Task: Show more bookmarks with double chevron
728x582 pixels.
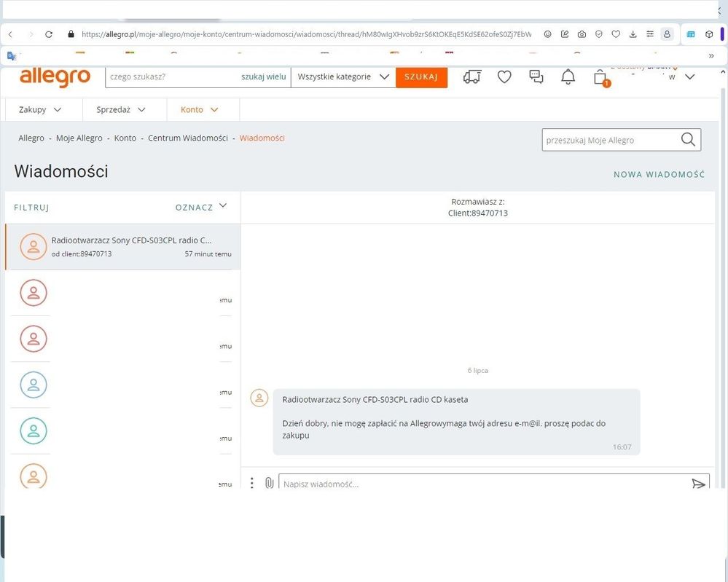Action: click(711, 55)
